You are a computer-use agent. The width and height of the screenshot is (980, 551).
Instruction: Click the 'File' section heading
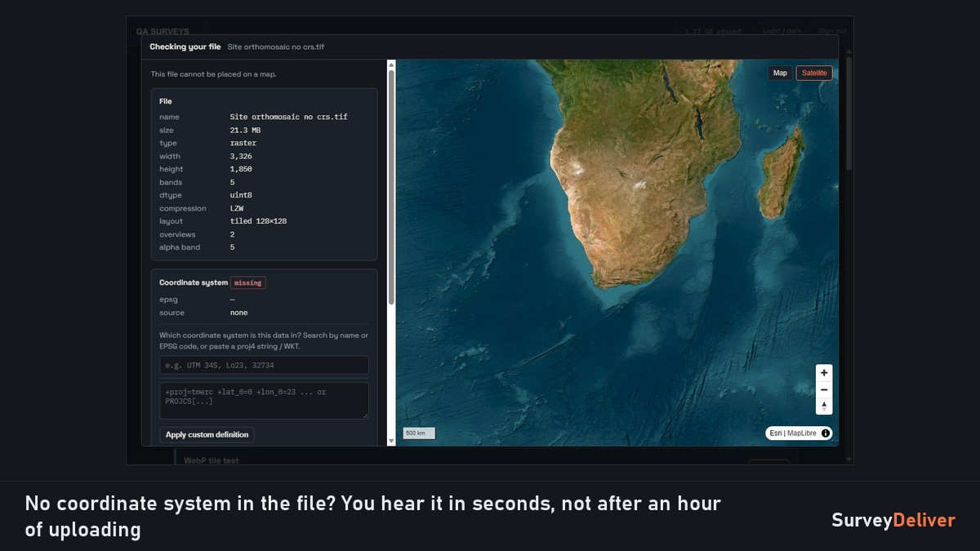[166, 101]
